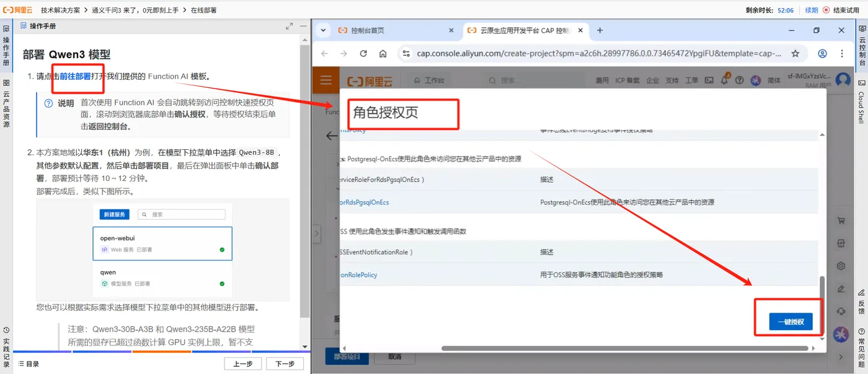Open the 云产品资源 sidebar tab
Viewport: 868px width, 374px height.
click(6, 103)
